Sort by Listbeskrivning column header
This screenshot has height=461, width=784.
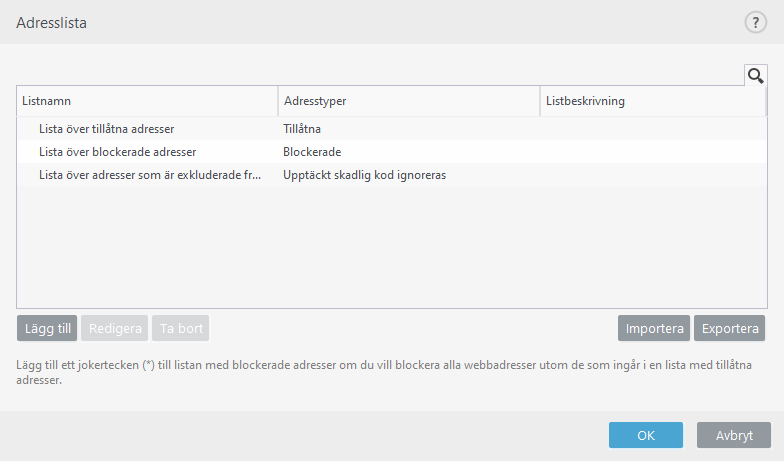[652, 101]
